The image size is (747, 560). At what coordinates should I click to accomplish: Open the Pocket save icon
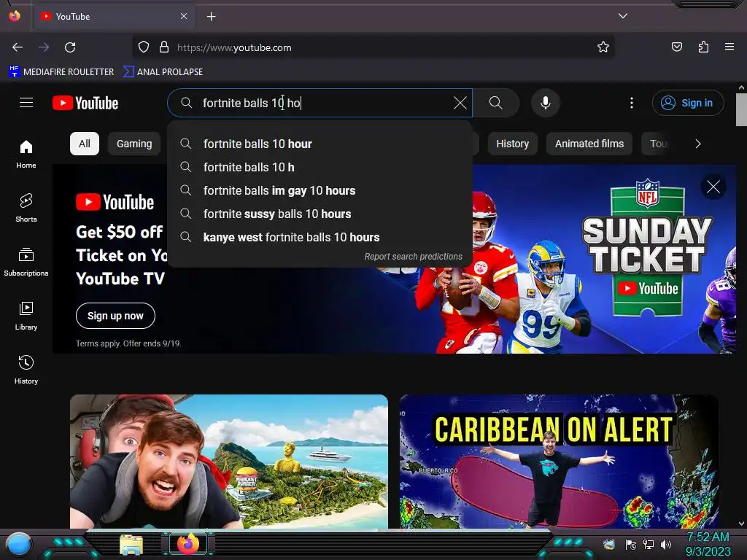(x=676, y=47)
